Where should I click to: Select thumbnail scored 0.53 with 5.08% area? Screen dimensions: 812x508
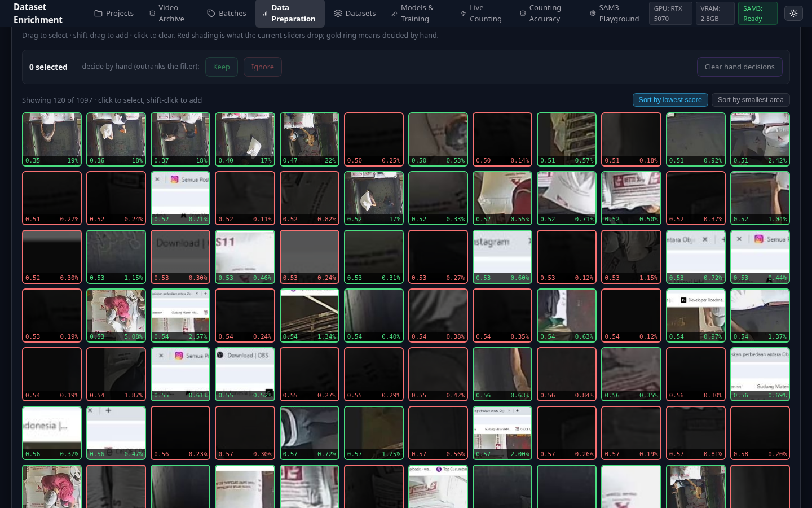[116, 316]
